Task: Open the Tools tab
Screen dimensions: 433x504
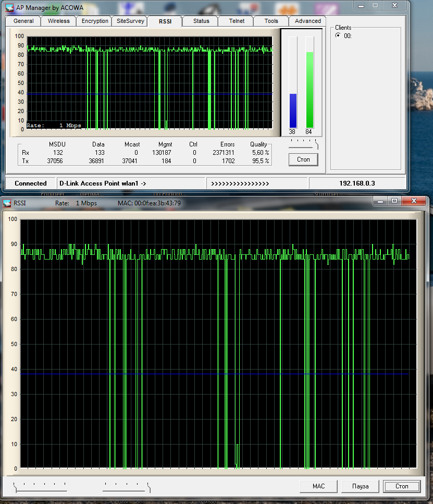Action: tap(271, 21)
